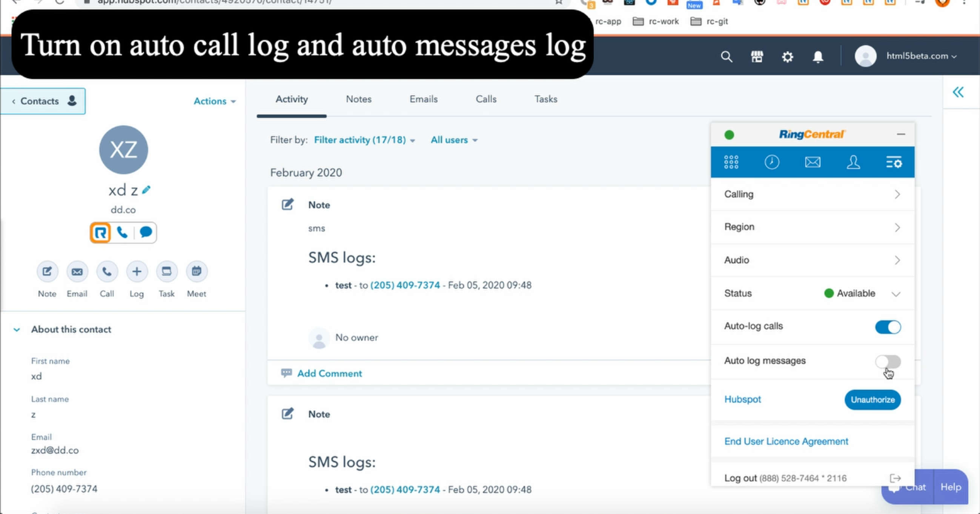Open RingCentral contacts icon
This screenshot has height=514, width=980.
click(853, 162)
